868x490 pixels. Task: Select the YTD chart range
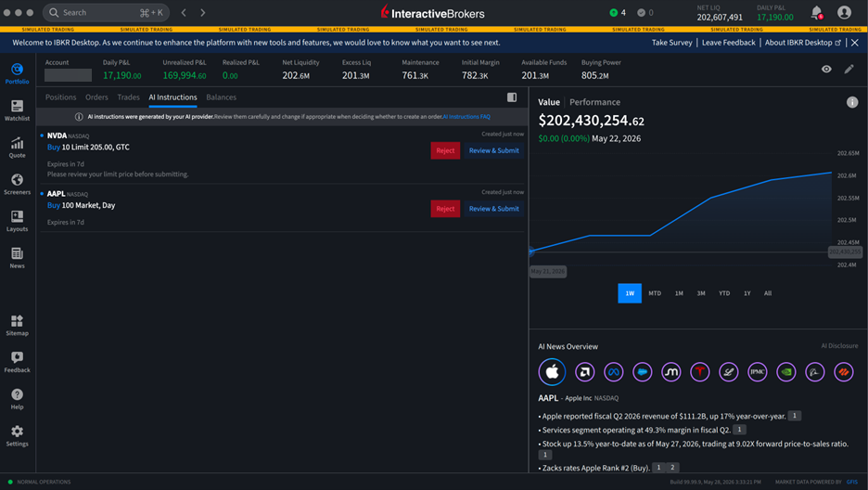(724, 293)
